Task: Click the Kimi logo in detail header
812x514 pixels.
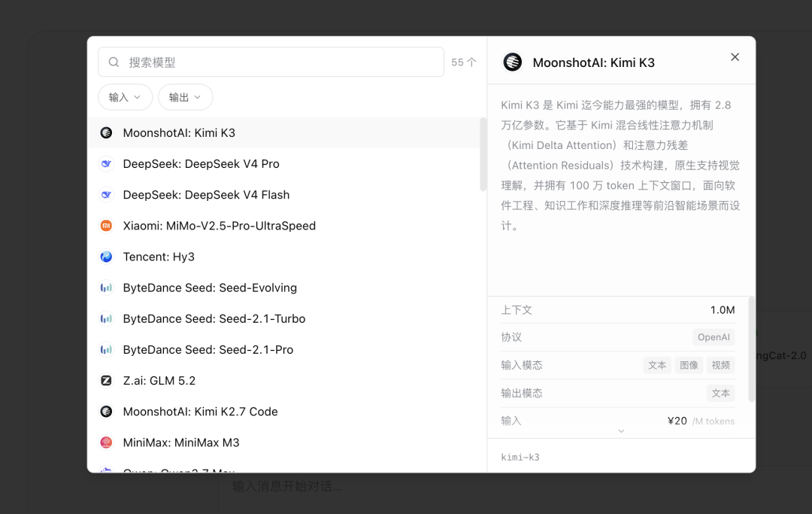Action: [x=513, y=62]
